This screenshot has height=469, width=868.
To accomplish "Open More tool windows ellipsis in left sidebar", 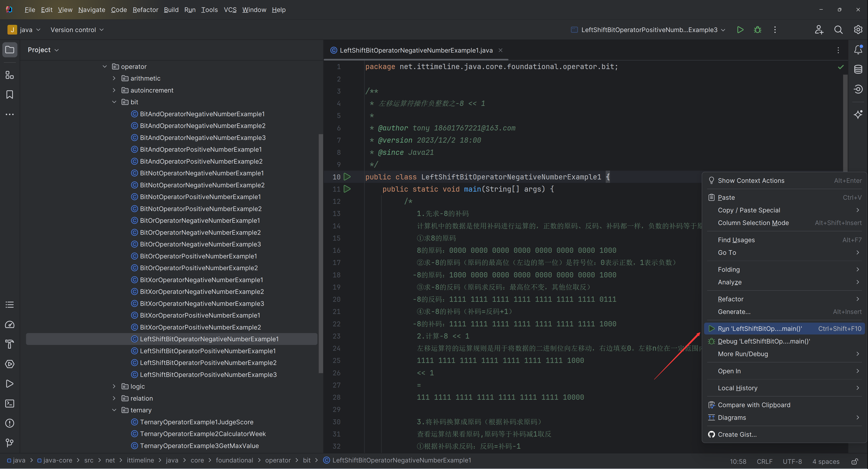I will click(x=10, y=114).
